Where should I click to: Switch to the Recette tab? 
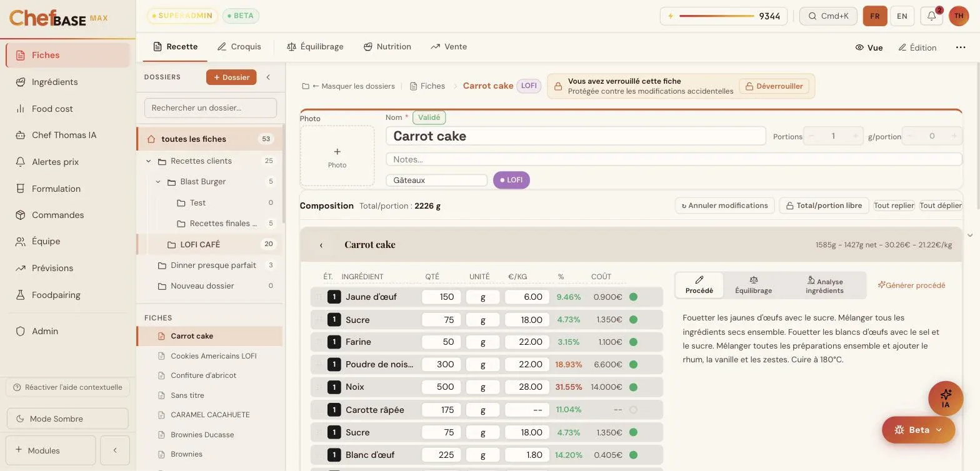point(176,47)
